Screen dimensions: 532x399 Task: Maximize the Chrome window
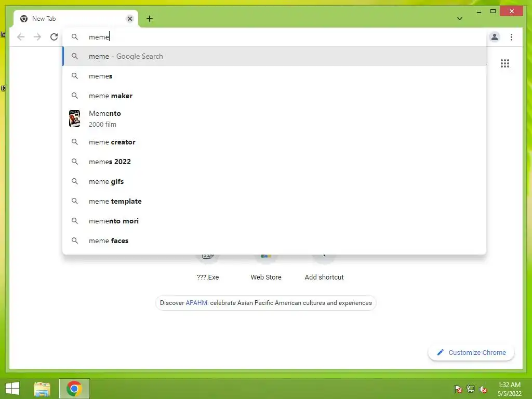point(493,11)
